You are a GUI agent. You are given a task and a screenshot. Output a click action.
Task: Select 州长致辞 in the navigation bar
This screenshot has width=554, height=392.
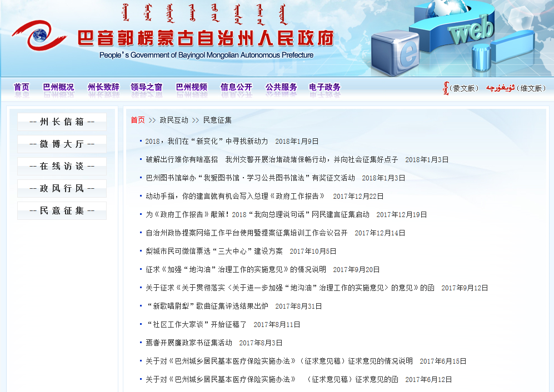click(103, 87)
